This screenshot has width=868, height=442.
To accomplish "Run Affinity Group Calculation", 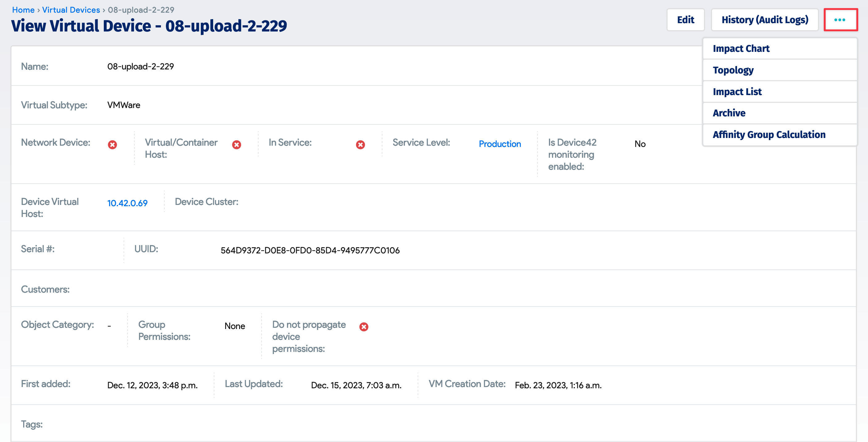I will pyautogui.click(x=769, y=134).
